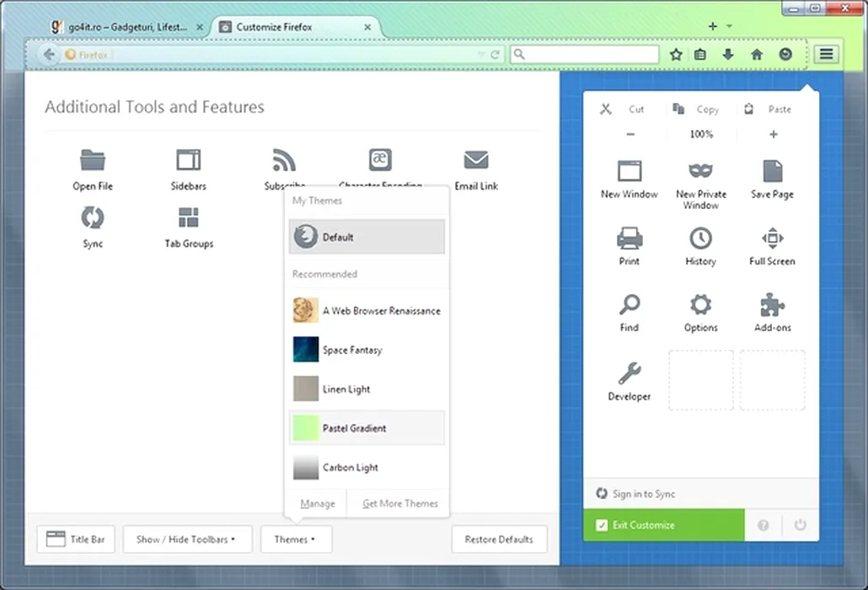Click the Copy item in menu panel
Image resolution: width=868 pixels, height=590 pixels.
696,109
